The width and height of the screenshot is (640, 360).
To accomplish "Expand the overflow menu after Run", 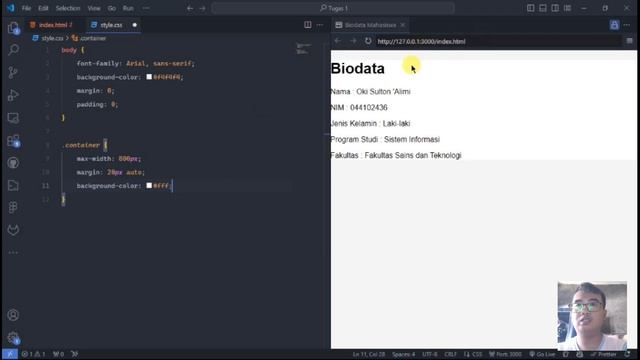I will 146,8.
